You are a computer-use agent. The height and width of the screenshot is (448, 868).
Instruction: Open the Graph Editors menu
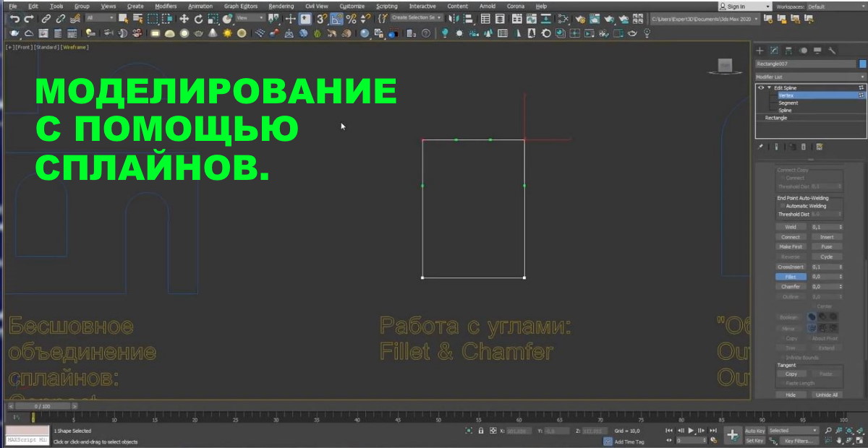241,6
